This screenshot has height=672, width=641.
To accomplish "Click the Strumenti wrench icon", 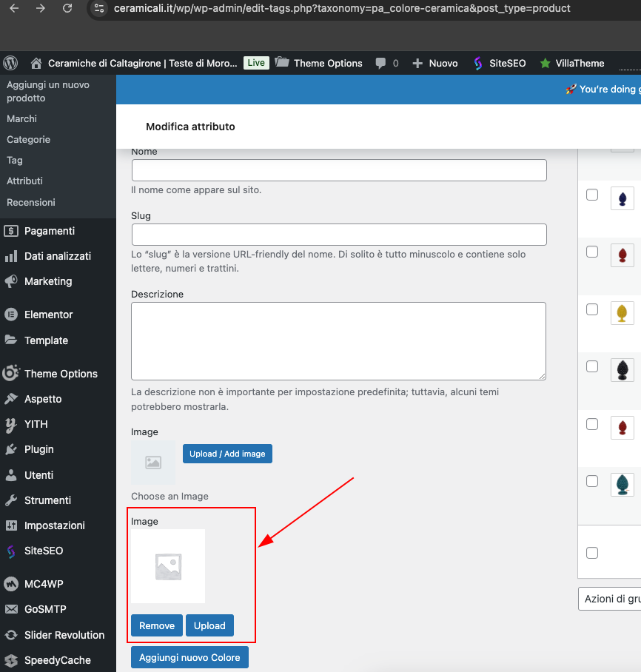I will [11, 500].
